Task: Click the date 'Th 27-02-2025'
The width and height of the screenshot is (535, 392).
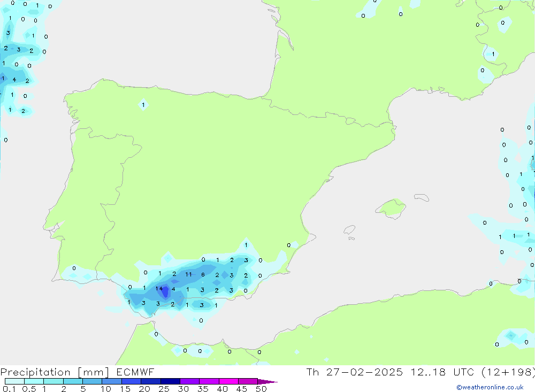Action: pyautogui.click(x=354, y=372)
